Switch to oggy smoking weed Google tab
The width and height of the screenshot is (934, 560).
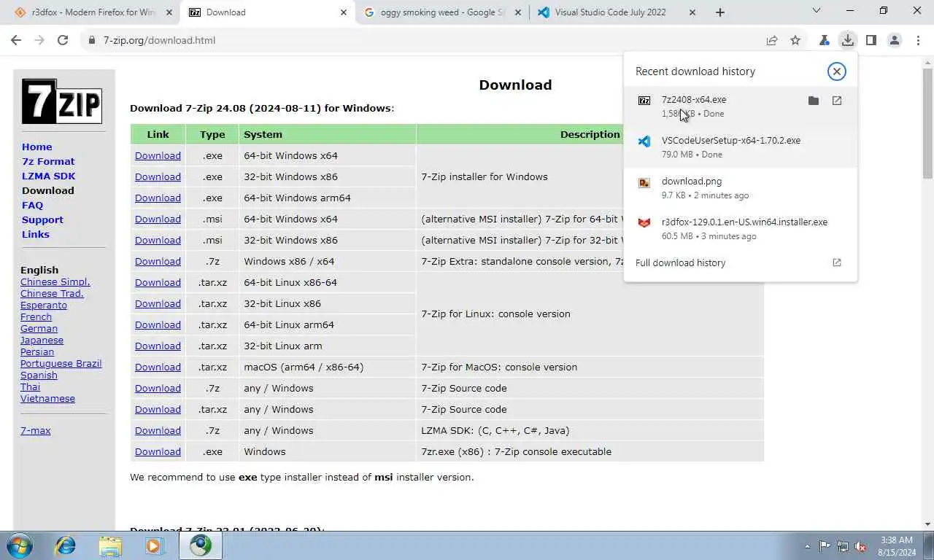[442, 12]
